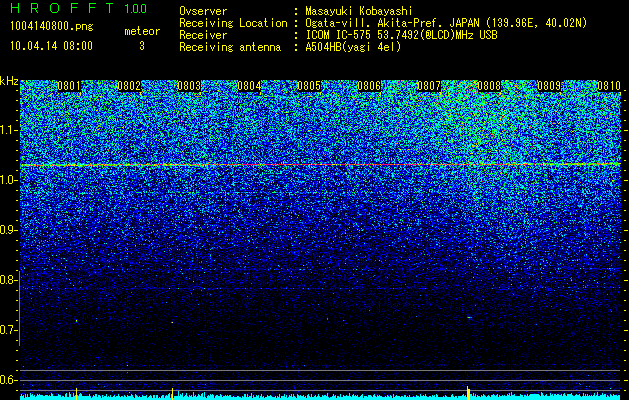Click the kHz axis unit label

coord(9,81)
